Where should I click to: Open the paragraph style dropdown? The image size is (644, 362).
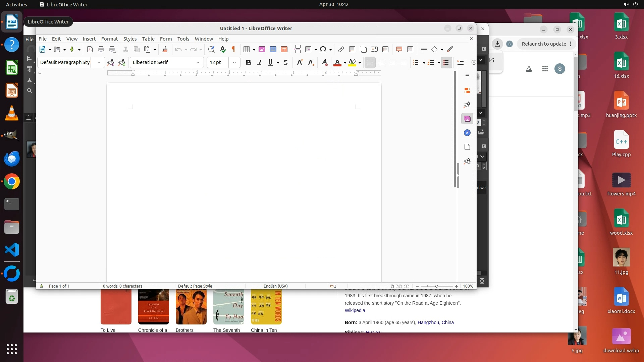click(x=99, y=62)
